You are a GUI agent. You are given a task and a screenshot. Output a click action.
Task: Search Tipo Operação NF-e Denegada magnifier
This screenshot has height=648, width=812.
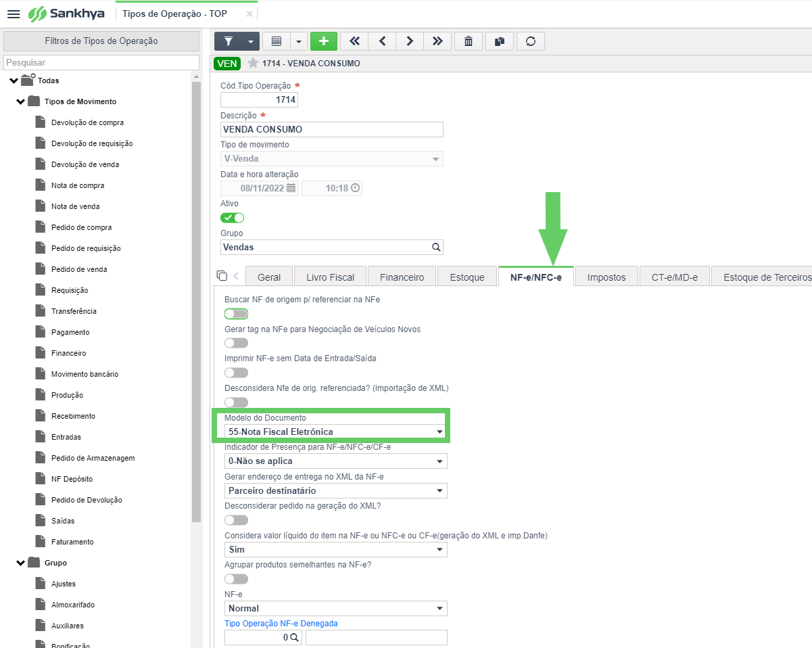coord(295,637)
